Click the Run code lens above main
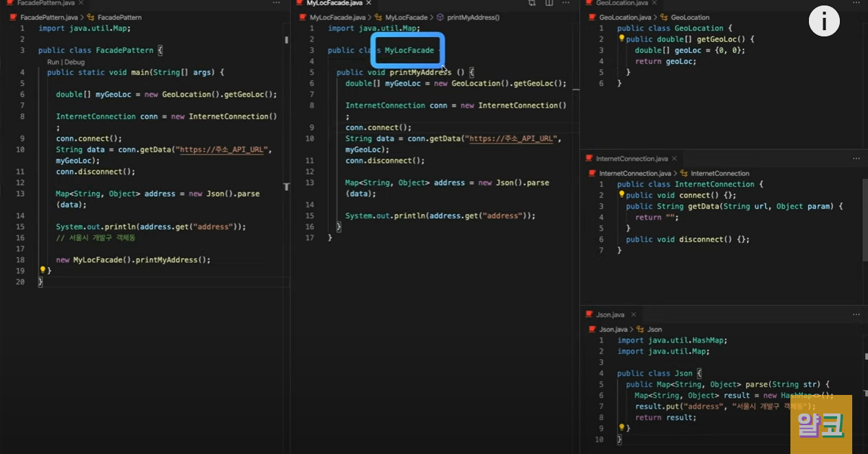The height and width of the screenshot is (454, 868). coord(54,62)
